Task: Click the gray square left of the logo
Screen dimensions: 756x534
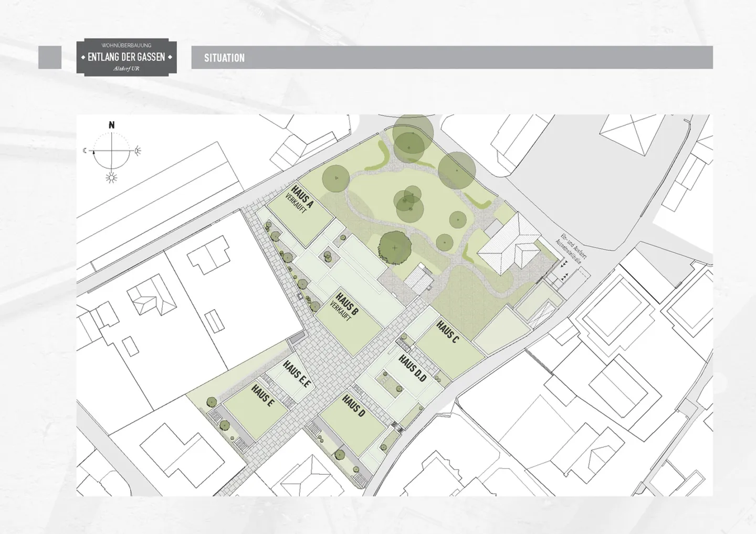Action: click(x=50, y=57)
